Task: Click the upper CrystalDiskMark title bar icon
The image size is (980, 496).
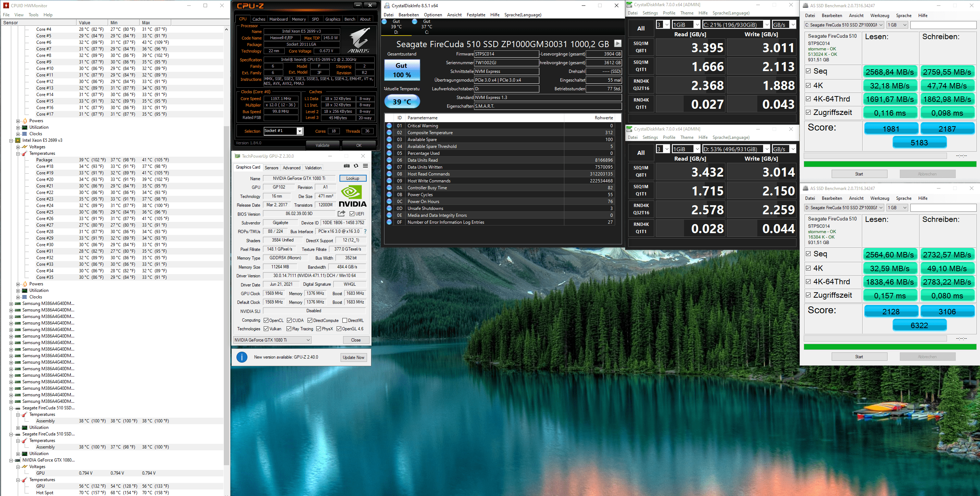Action: tap(629, 5)
